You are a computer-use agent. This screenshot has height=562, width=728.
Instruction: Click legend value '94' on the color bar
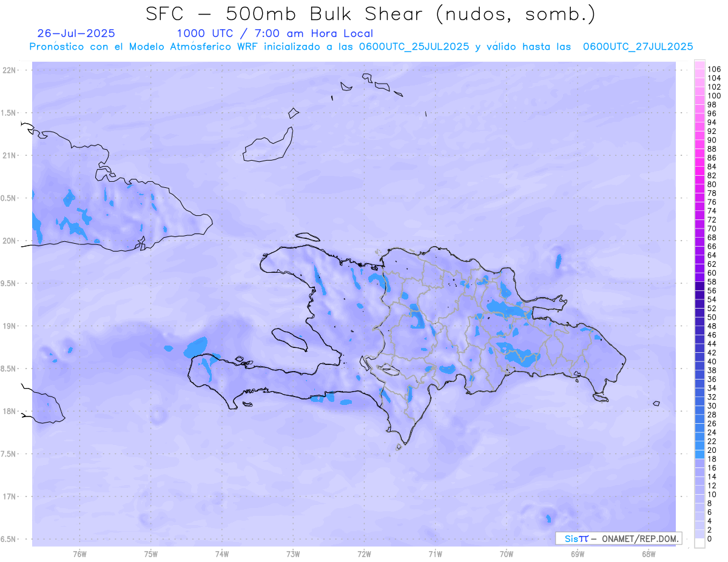pos(712,122)
